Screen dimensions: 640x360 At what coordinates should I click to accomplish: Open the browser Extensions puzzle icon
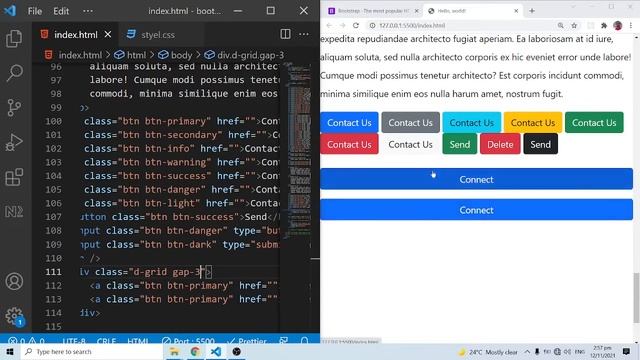[x=604, y=25]
